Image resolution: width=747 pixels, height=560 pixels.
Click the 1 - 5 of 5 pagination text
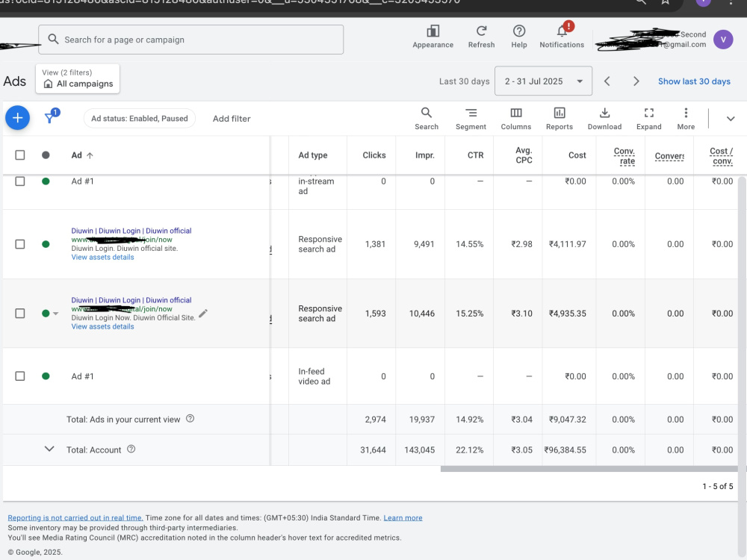pyautogui.click(x=717, y=486)
